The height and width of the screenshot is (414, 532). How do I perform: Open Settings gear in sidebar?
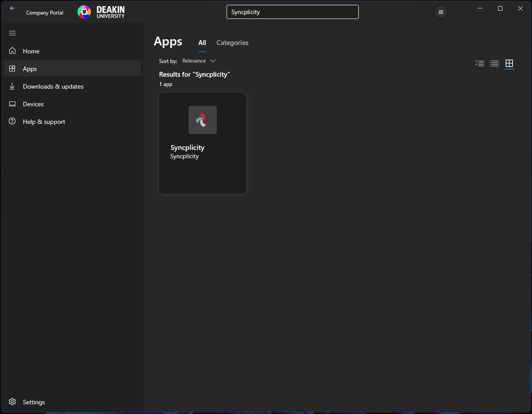tap(12, 402)
